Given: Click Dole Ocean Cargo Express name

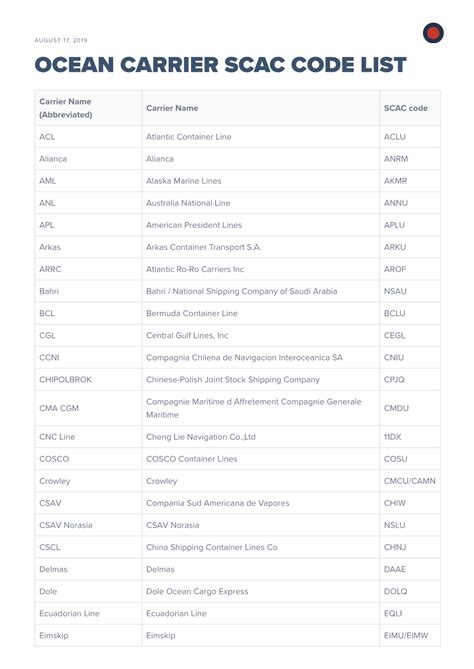Looking at the screenshot, I should [x=197, y=591].
